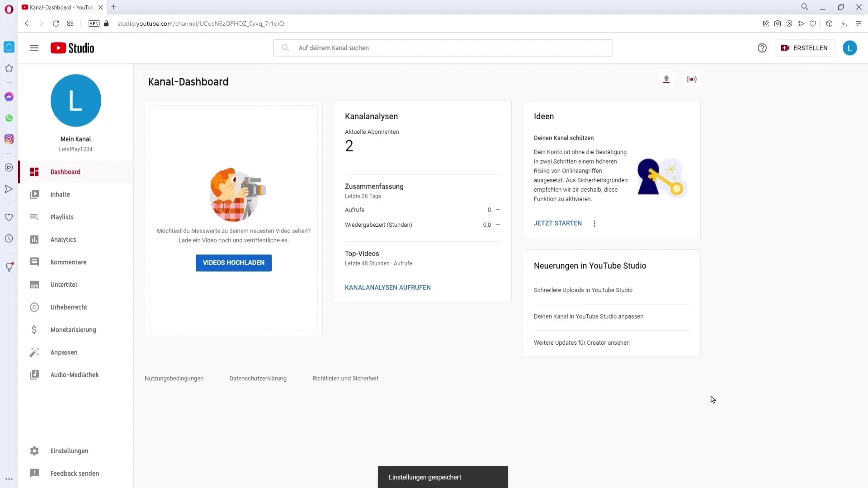Click the search input field

pos(444,47)
